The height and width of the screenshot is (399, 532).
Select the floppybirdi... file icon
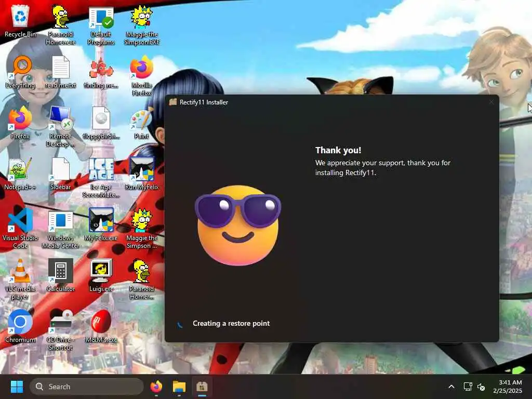pyautogui.click(x=101, y=123)
